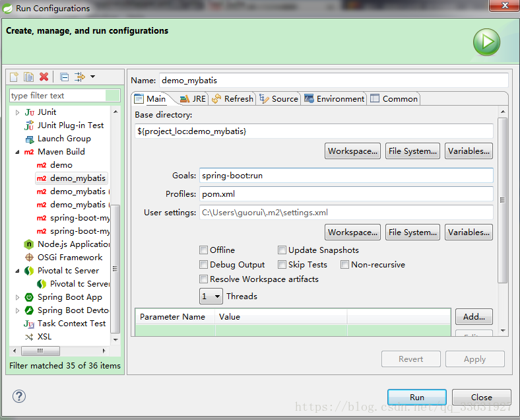Switch to the Refresh tab
This screenshot has height=420, width=520.
pyautogui.click(x=232, y=99)
